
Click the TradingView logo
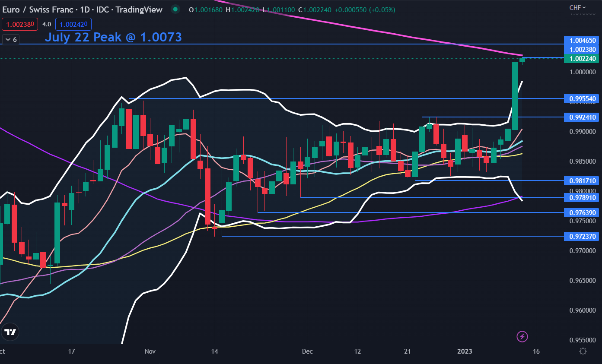point(10,332)
